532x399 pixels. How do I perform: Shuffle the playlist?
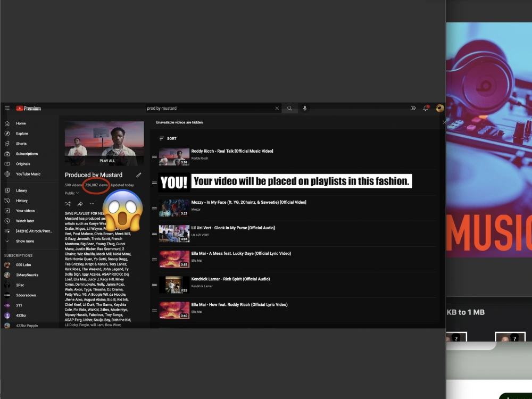click(x=68, y=204)
